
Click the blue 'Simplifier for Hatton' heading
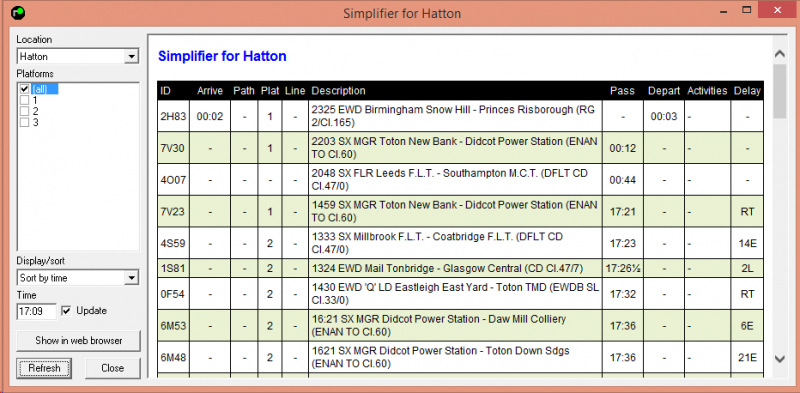pos(222,56)
